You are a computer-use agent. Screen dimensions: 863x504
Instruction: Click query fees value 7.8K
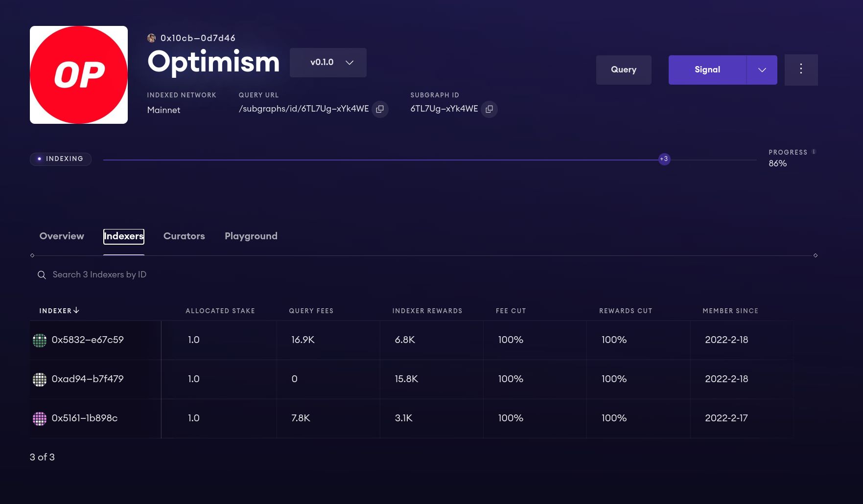pos(301,418)
